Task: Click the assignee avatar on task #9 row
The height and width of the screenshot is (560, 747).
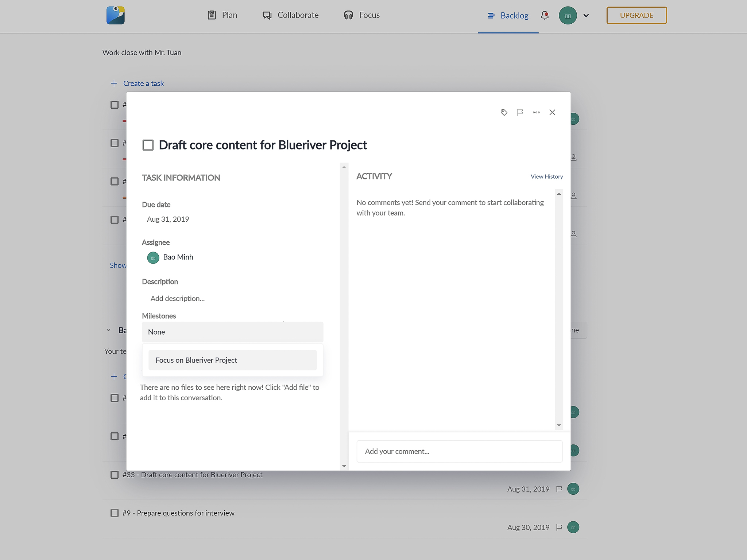Action: coord(573,527)
